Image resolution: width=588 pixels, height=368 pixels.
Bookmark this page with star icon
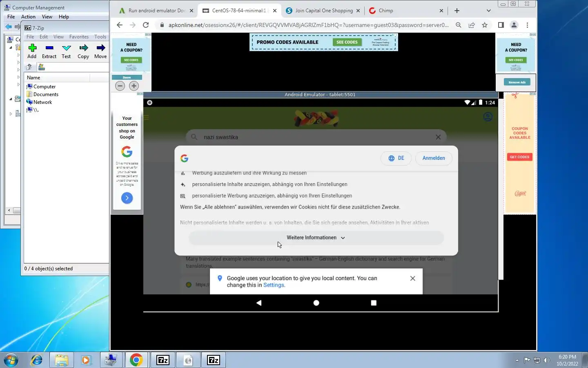pos(485,25)
